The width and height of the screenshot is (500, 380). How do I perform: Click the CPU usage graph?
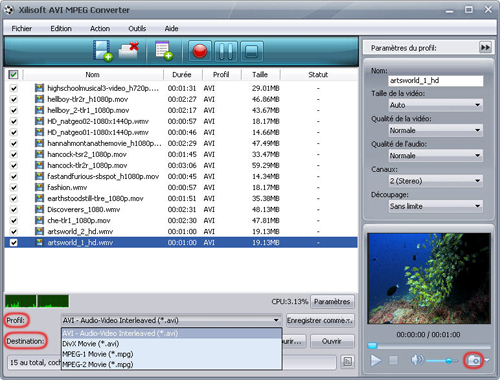pyautogui.click(x=37, y=301)
